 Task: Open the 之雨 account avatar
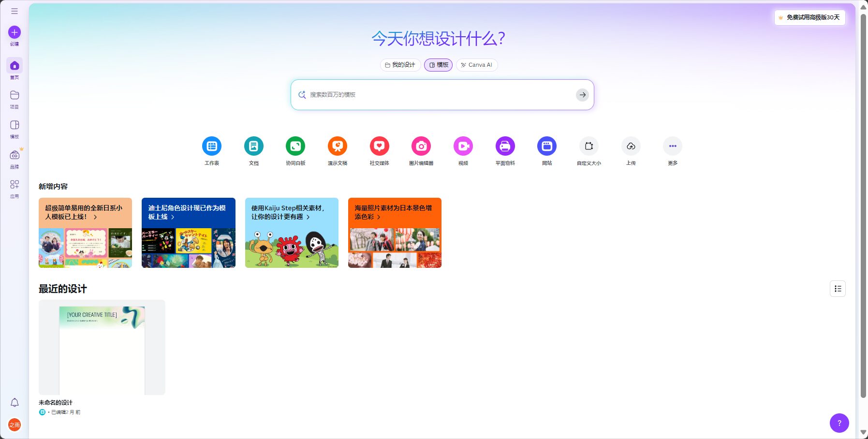coord(15,425)
